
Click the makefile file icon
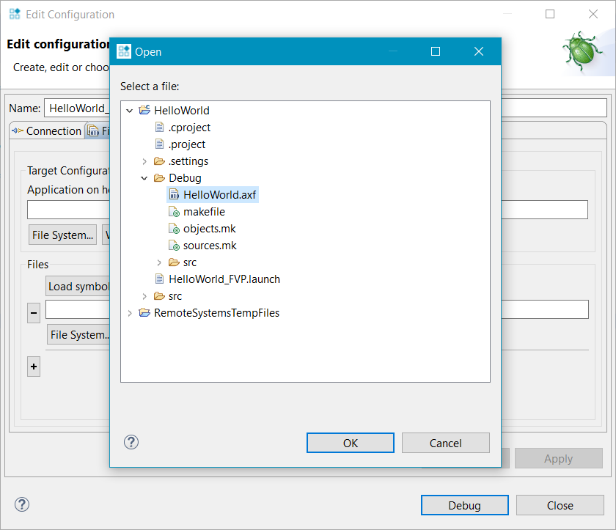[174, 212]
